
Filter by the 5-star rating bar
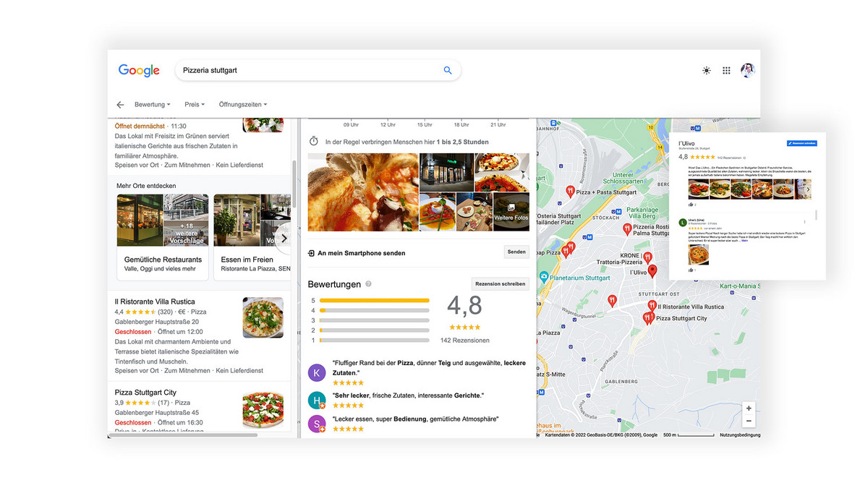[x=374, y=300]
